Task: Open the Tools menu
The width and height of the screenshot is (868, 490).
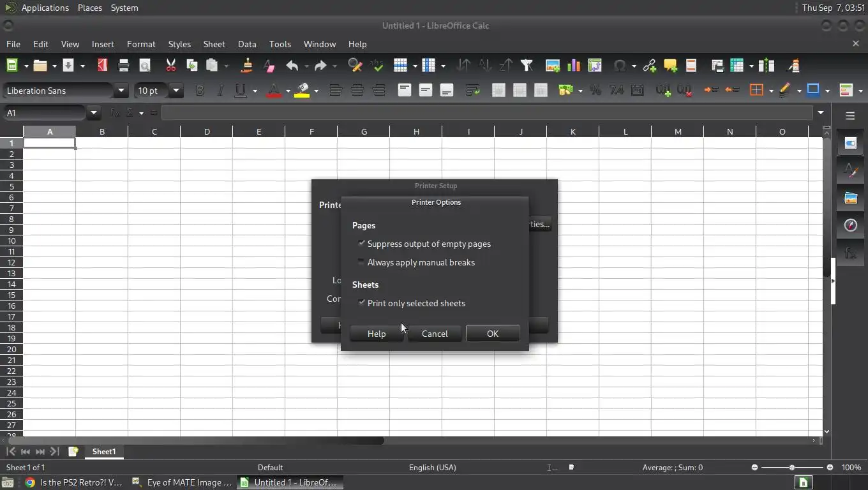Action: coord(280,44)
